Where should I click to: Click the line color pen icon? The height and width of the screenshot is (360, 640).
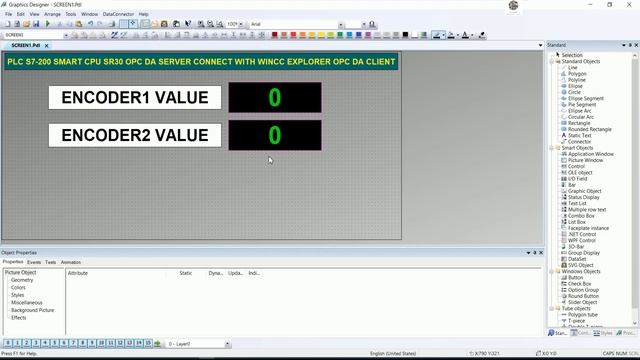pos(436,35)
